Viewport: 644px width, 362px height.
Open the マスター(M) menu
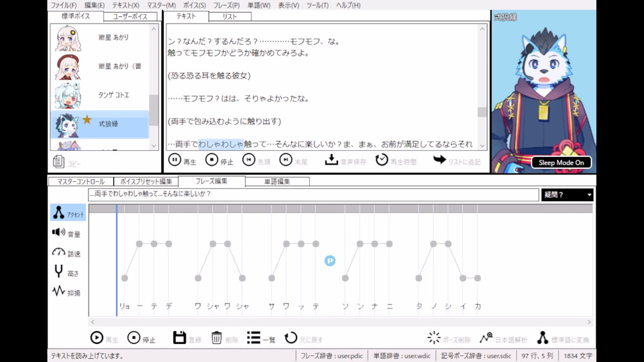(161, 5)
